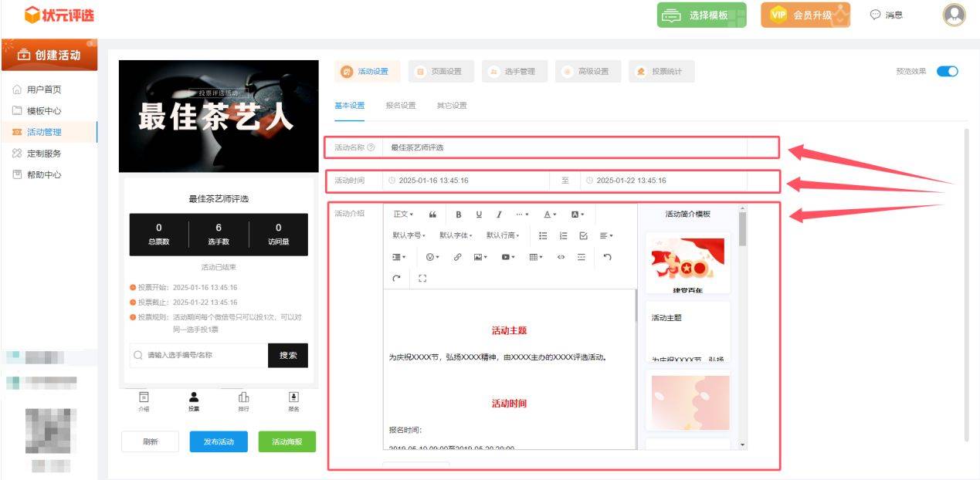Open the 默认行高 line height dropdown
This screenshot has width=980, height=480.
[x=503, y=235]
